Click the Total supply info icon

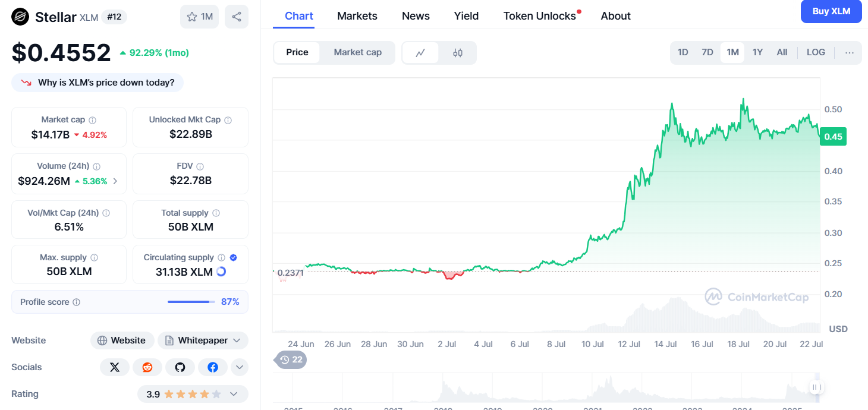click(x=216, y=213)
